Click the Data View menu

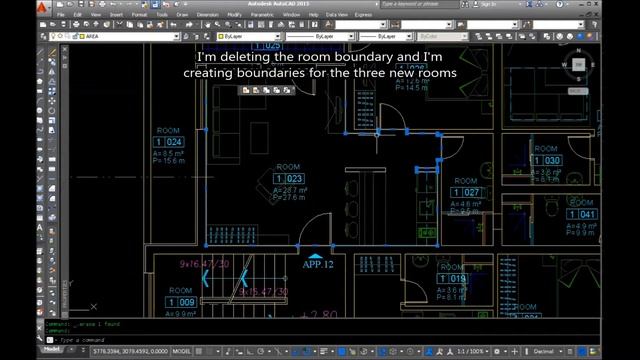[x=337, y=15]
